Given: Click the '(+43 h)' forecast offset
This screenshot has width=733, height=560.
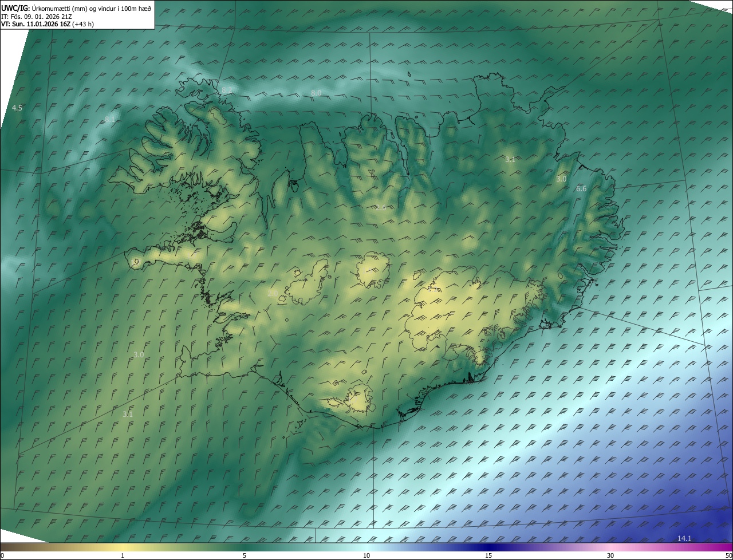Looking at the screenshot, I should (x=83, y=24).
